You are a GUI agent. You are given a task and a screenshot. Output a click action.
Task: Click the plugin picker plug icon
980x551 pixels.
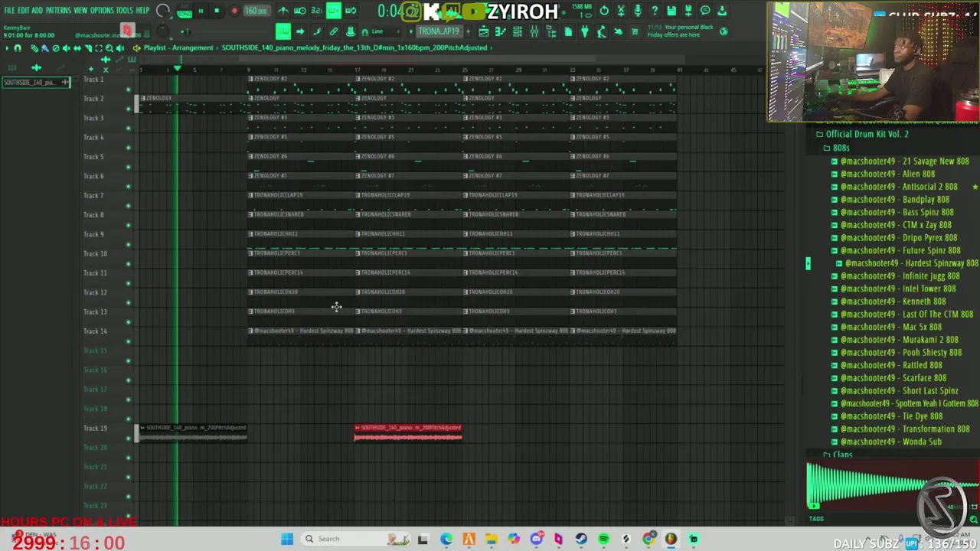(x=584, y=31)
